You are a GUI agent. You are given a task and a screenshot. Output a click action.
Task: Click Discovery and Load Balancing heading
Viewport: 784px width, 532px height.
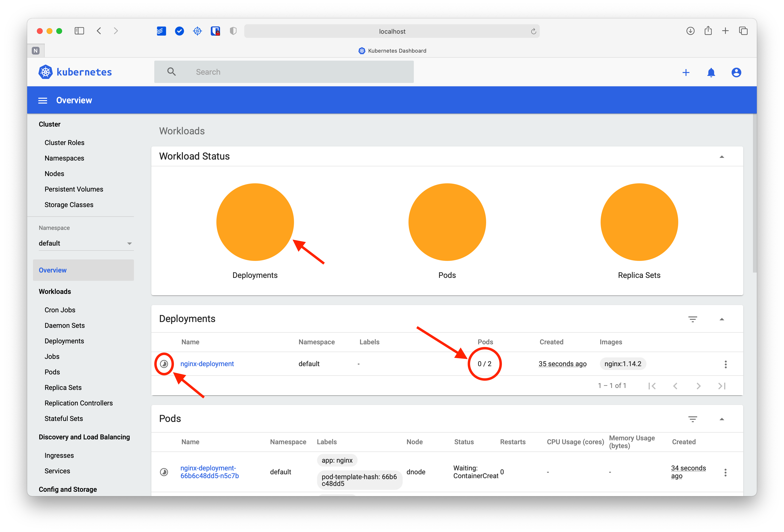(84, 437)
